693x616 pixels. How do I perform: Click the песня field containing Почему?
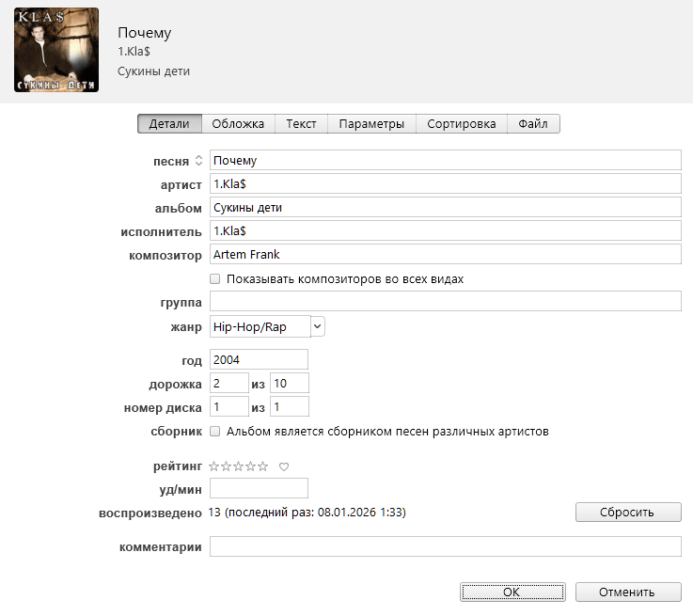pyautogui.click(x=446, y=160)
